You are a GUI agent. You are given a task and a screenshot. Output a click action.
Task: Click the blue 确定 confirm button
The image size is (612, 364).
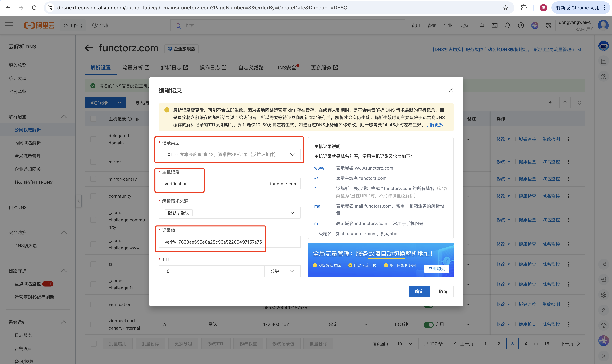pos(419,291)
